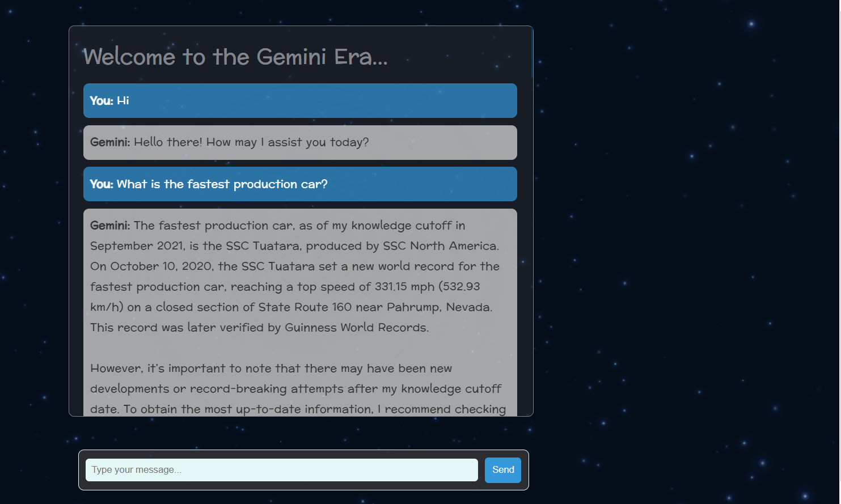
Task: Click the "Gemini:" label starting the long answer
Action: pos(110,226)
